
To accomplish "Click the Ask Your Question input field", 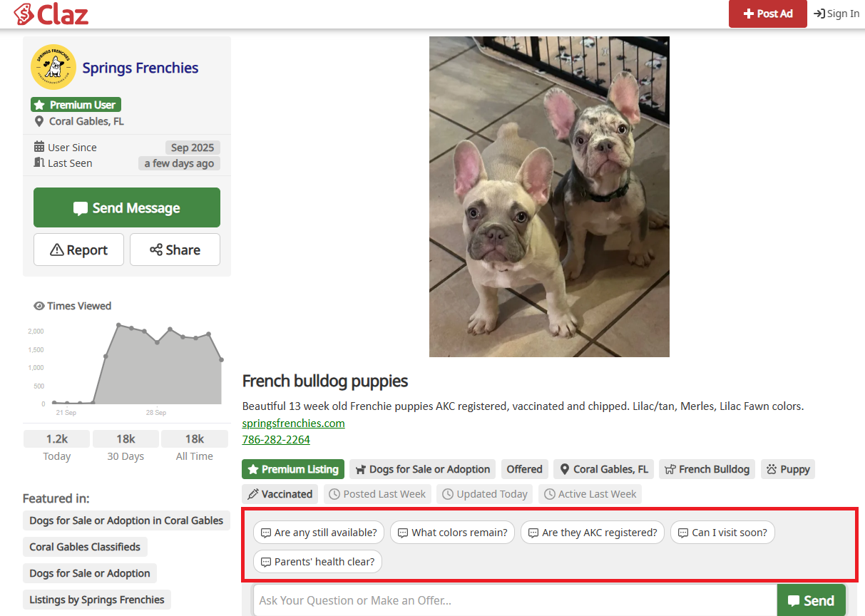I will click(513, 600).
